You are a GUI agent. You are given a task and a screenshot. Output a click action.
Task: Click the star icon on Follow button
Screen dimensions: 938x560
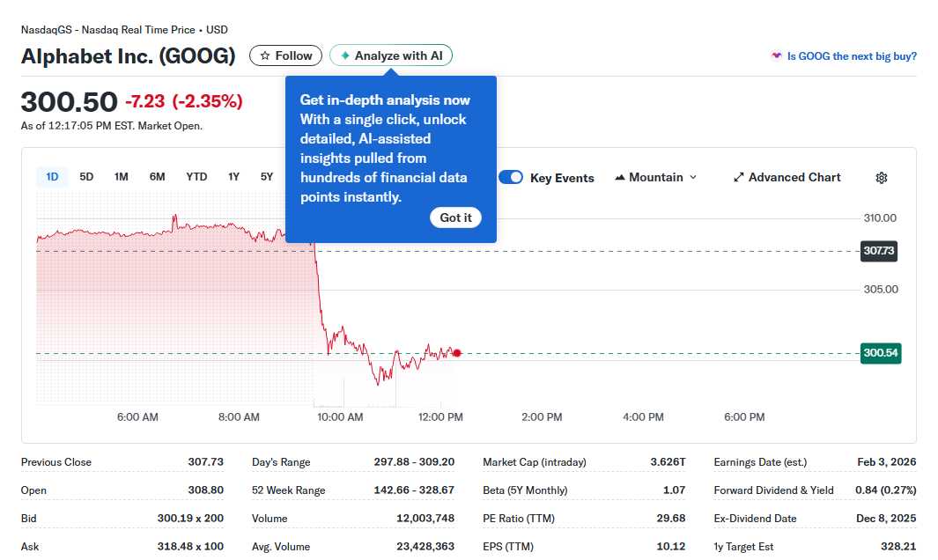pos(267,55)
